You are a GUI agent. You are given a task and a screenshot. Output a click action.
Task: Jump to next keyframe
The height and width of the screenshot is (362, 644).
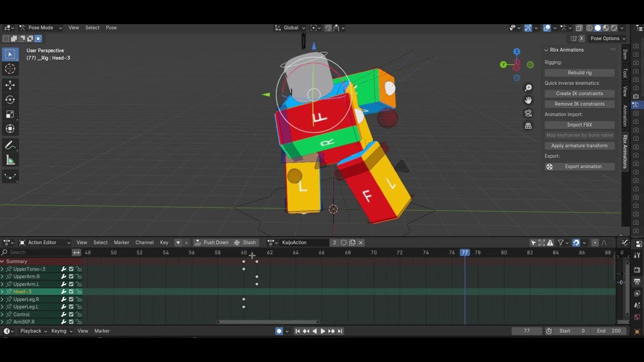tap(332, 331)
